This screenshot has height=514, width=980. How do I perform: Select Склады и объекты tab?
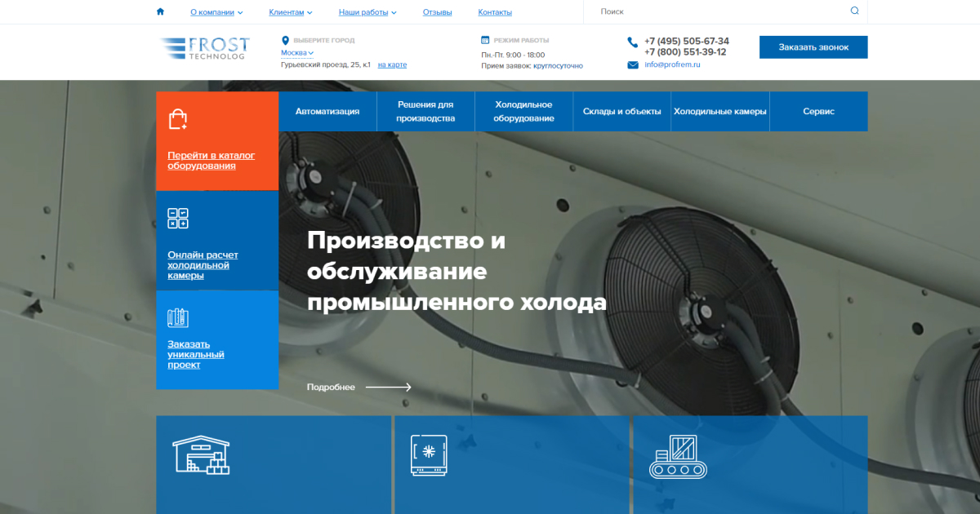622,112
